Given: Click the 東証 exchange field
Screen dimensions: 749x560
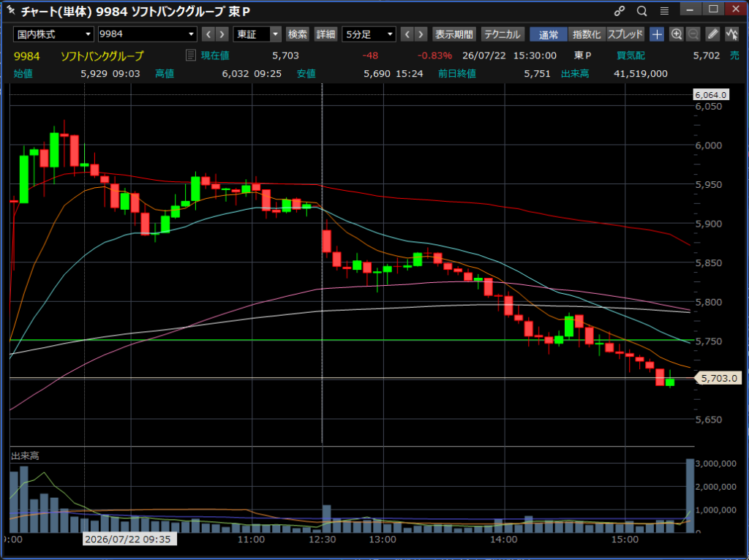Looking at the screenshot, I should click(252, 34).
